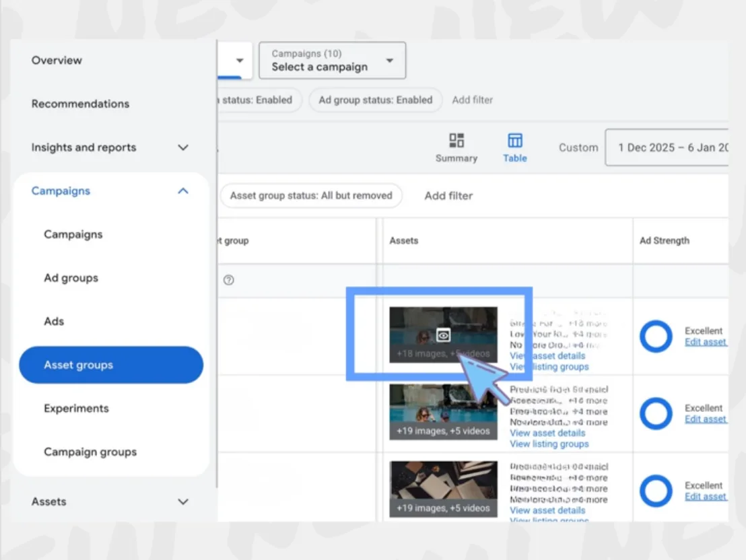This screenshot has height=560, width=746.
Task: Open the thumbnail showing people in sunglasses
Action: point(444,412)
